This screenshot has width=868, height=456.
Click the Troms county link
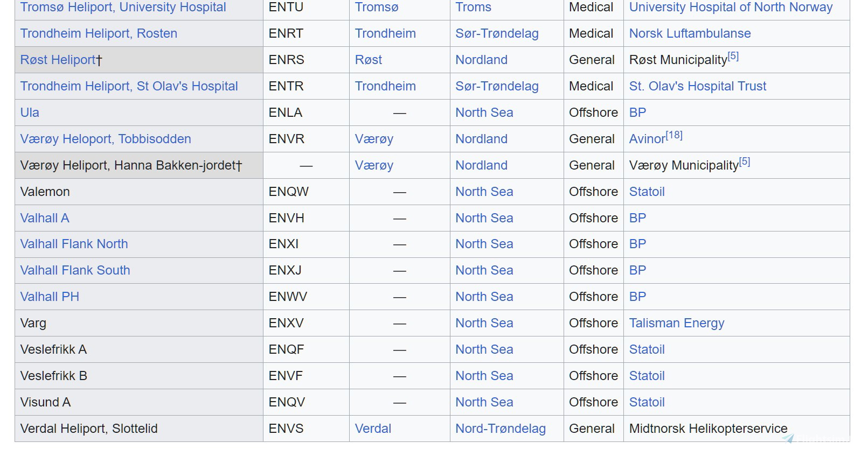pos(473,8)
